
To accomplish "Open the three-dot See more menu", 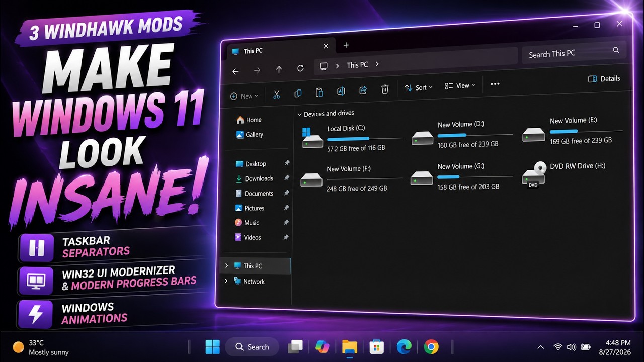I will (x=495, y=84).
